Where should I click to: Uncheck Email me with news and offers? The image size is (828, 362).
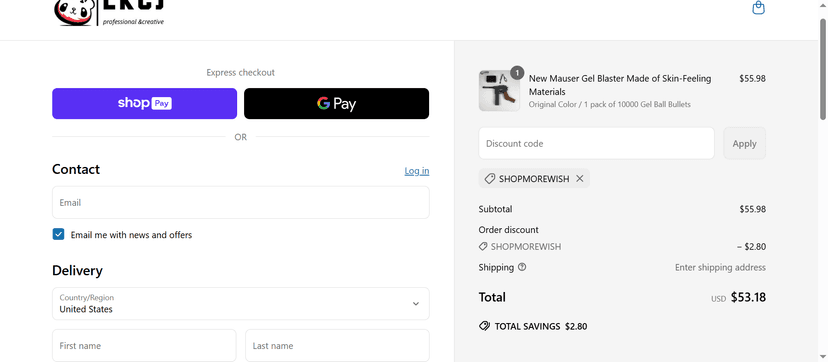click(58, 234)
